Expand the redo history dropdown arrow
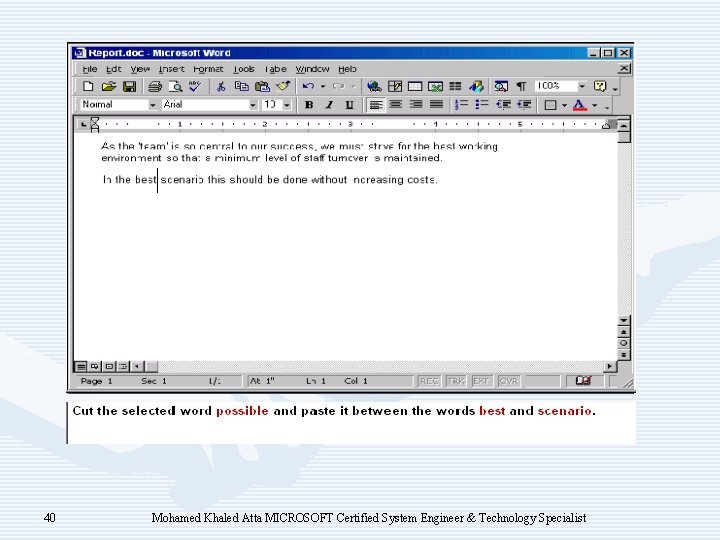This screenshot has width=720, height=540. pyautogui.click(x=354, y=86)
